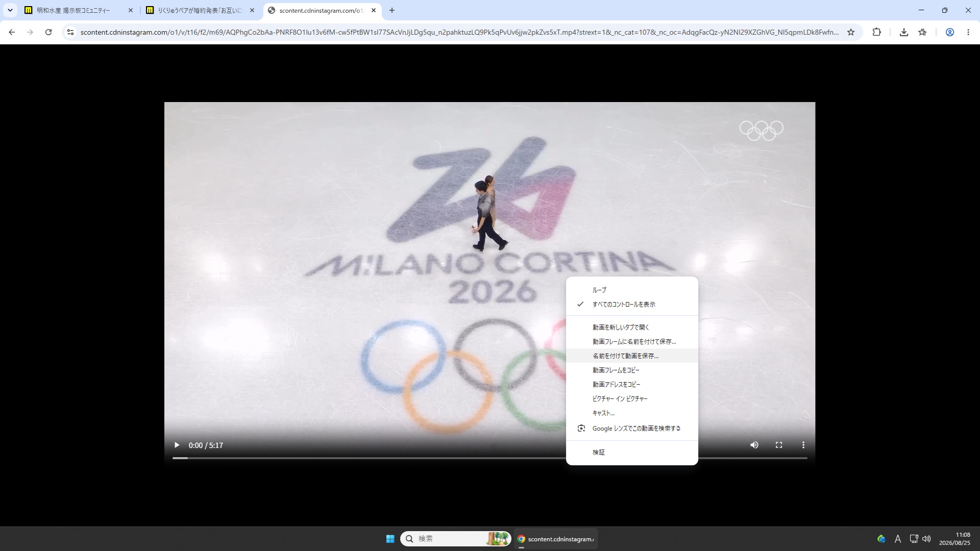
Task: Close the 明和水産 掲示板コミュニティー tab
Action: (x=131, y=10)
